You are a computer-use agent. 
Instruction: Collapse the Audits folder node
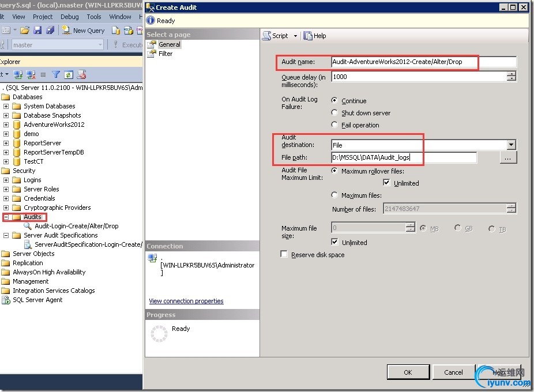click(6, 217)
